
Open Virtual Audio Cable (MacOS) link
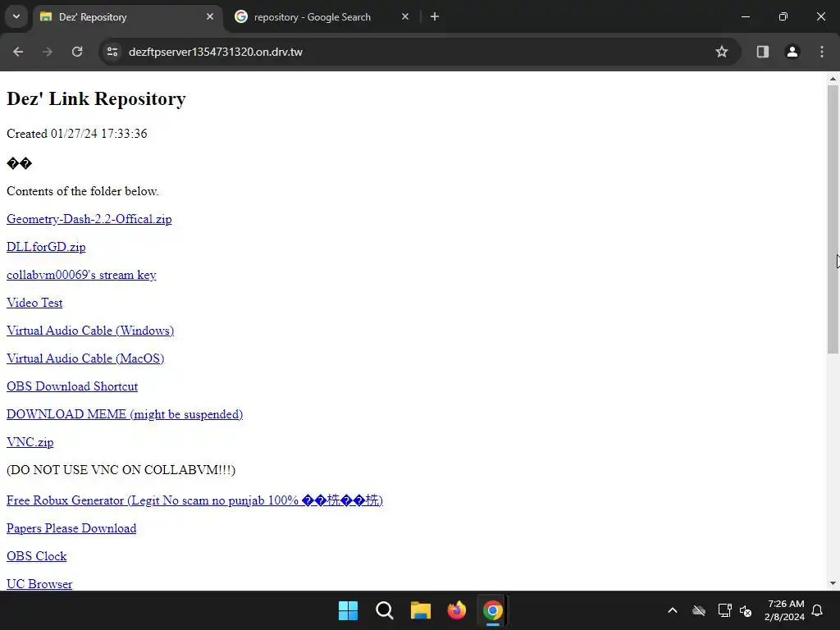85,358
